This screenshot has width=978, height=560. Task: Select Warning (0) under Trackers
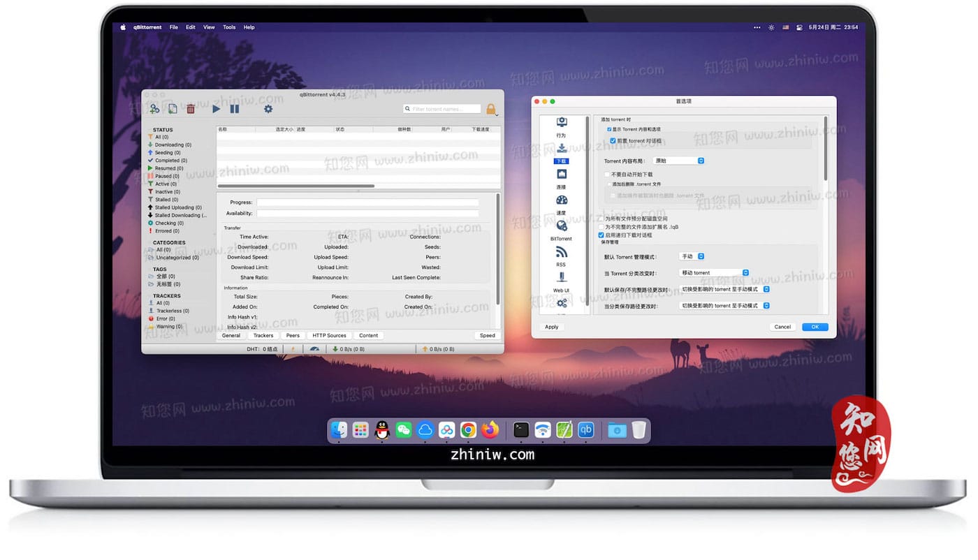tap(166, 326)
